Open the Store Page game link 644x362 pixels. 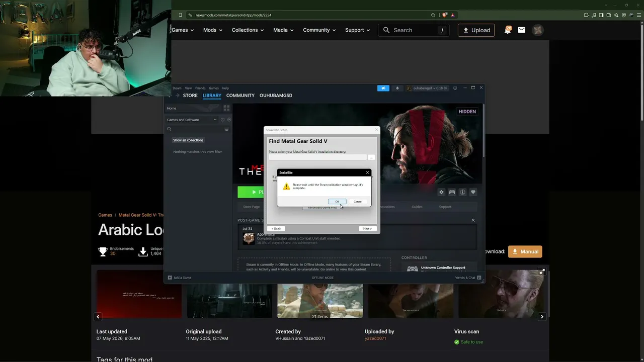pos(252,207)
